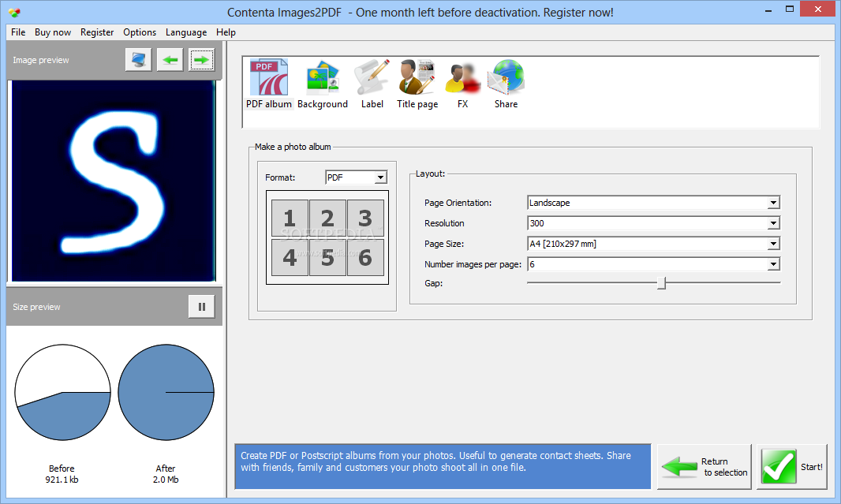The image size is (841, 504).
Task: Click the After size pie chart
Action: point(166,393)
